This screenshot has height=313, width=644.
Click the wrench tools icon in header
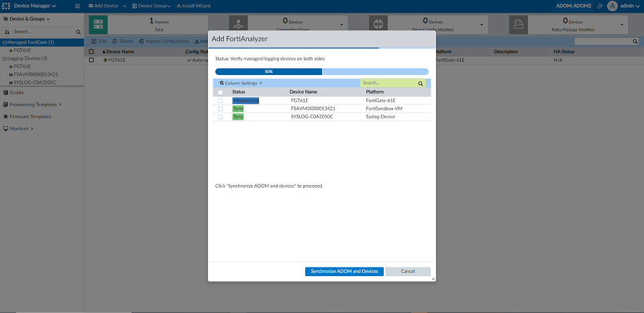(x=600, y=6)
